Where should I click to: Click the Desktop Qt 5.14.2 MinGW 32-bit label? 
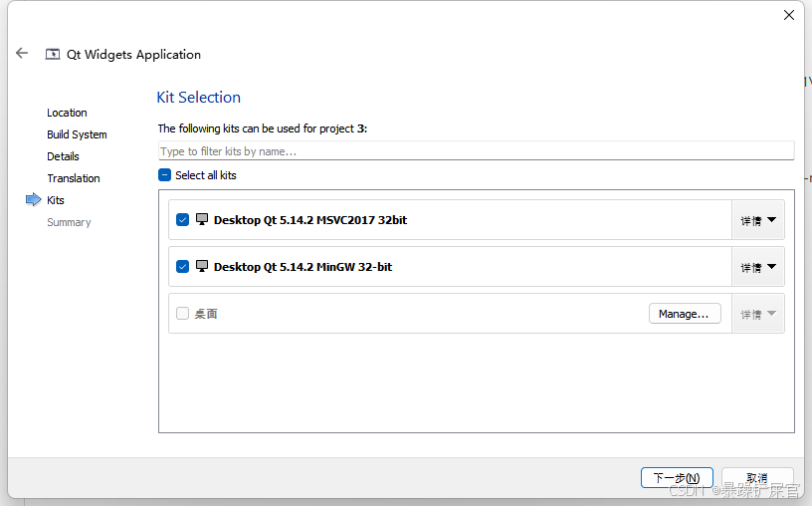tap(303, 267)
